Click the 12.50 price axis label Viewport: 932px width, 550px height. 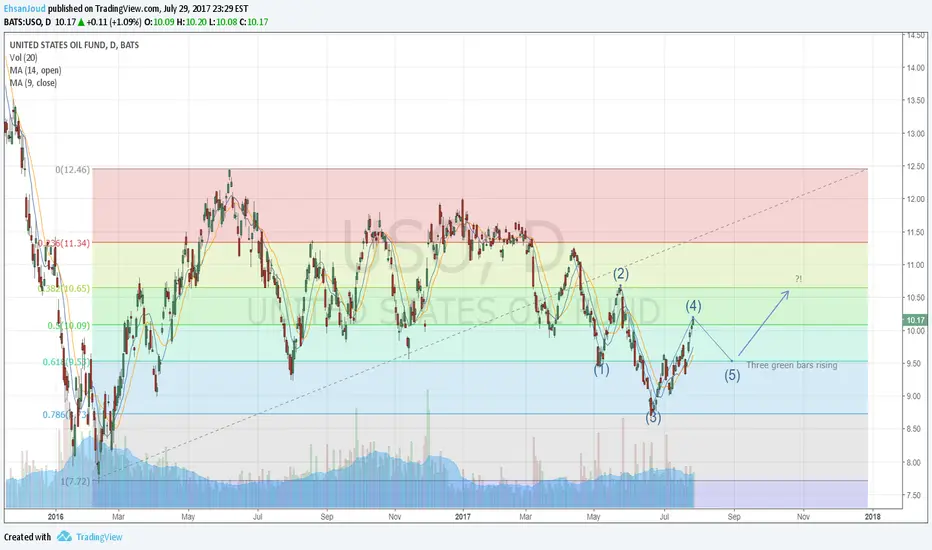tap(915, 166)
